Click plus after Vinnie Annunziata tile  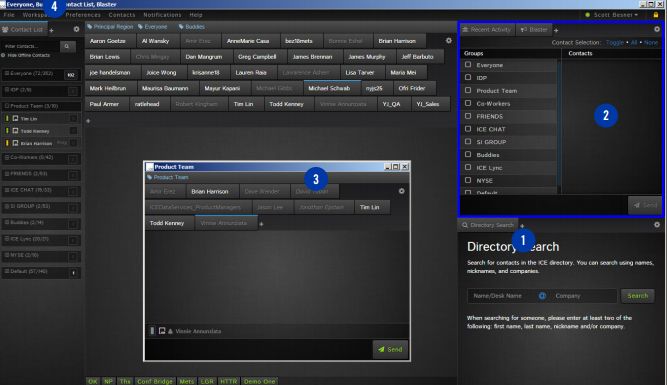coord(262,224)
